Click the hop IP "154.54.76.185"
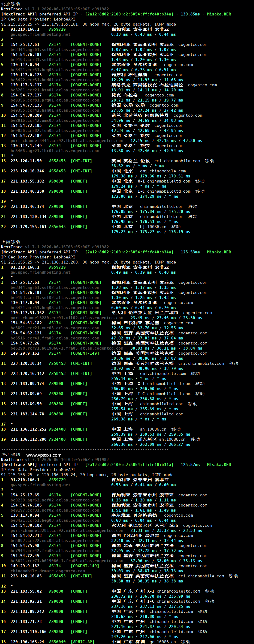 26,505
